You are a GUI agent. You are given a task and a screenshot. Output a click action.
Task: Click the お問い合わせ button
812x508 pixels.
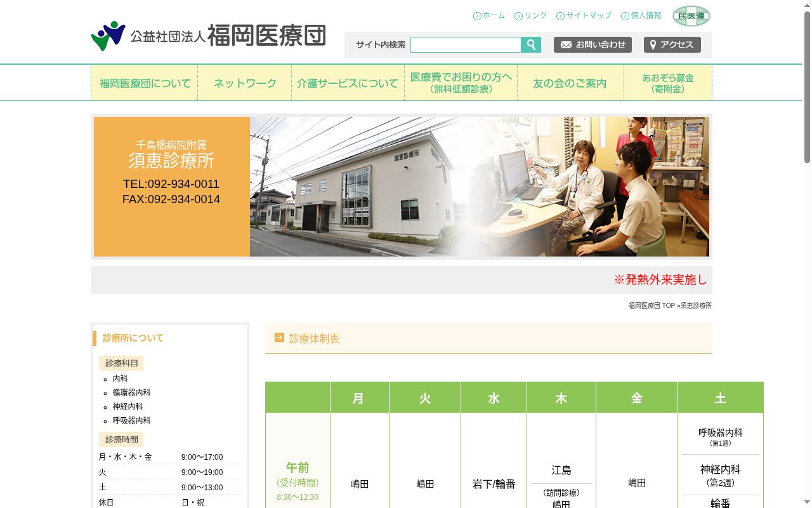tap(593, 44)
